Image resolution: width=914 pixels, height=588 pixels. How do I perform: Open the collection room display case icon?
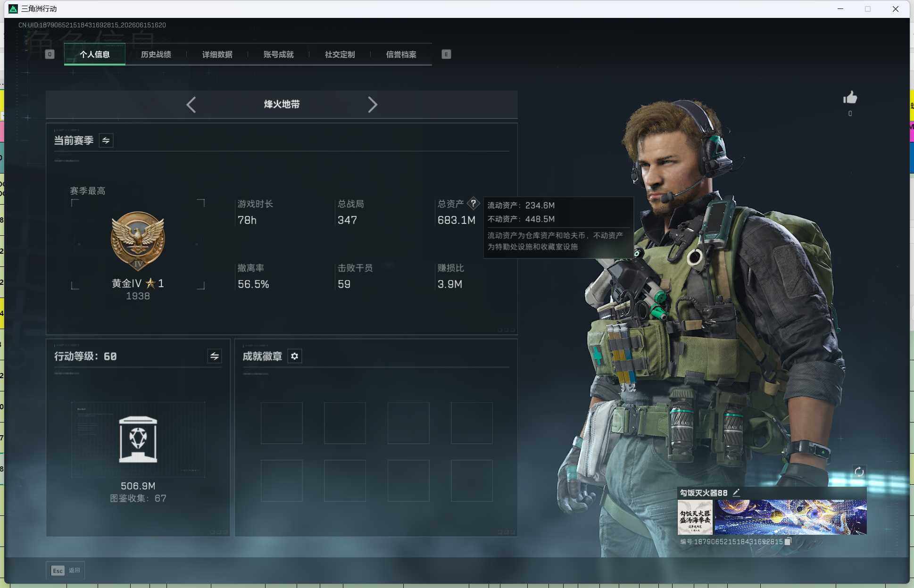pos(138,439)
